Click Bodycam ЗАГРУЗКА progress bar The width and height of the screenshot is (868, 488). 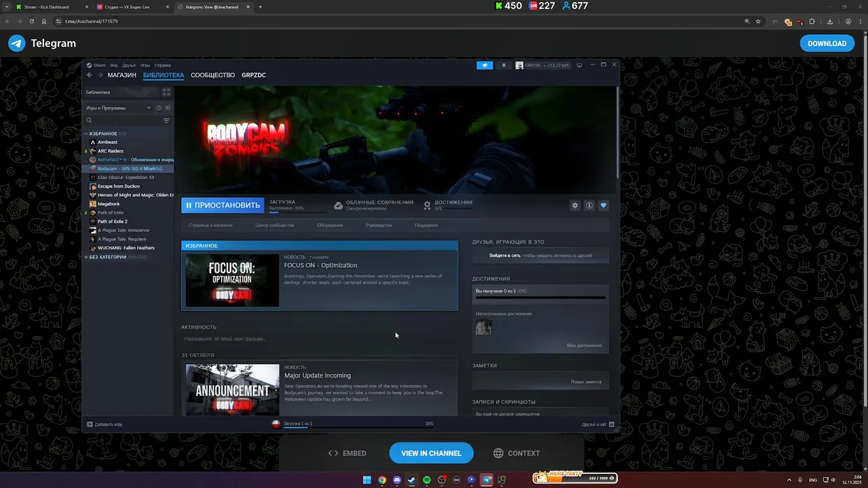pyautogui.click(x=297, y=213)
